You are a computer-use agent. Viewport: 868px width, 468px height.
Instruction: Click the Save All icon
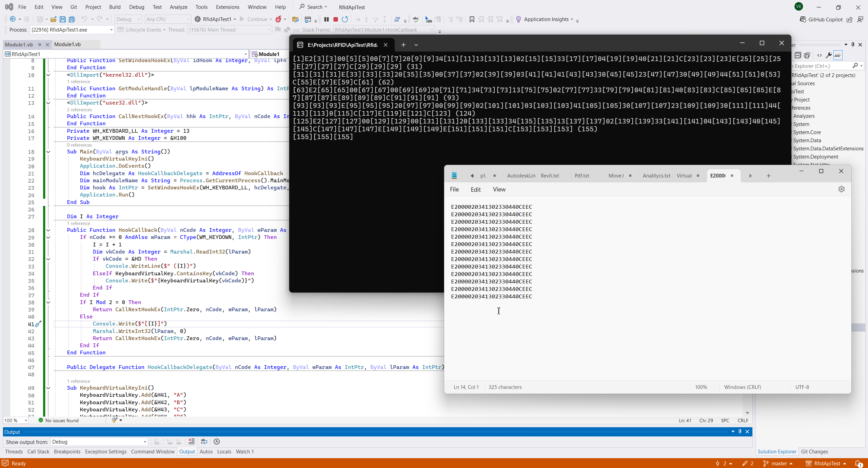point(72,19)
